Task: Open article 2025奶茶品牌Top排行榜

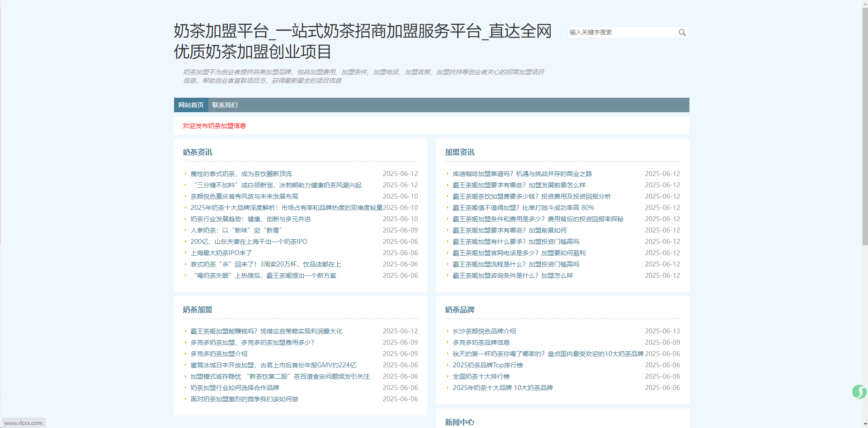Action: point(487,365)
